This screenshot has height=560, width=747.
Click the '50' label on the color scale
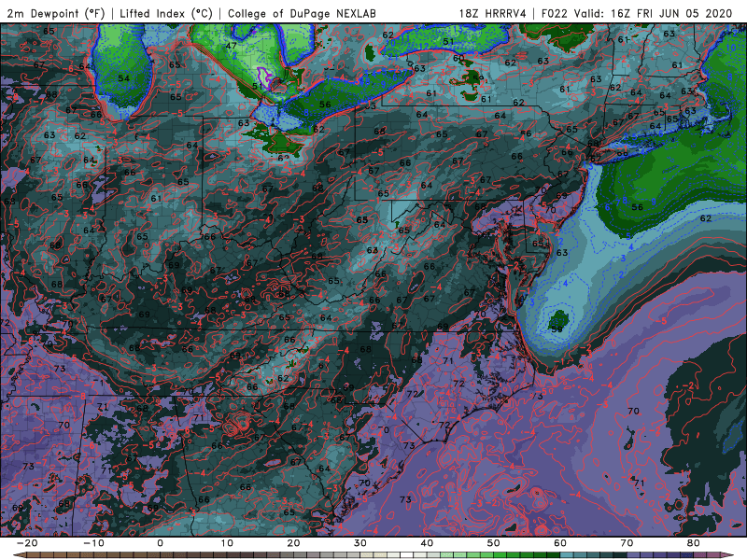coord(494,543)
